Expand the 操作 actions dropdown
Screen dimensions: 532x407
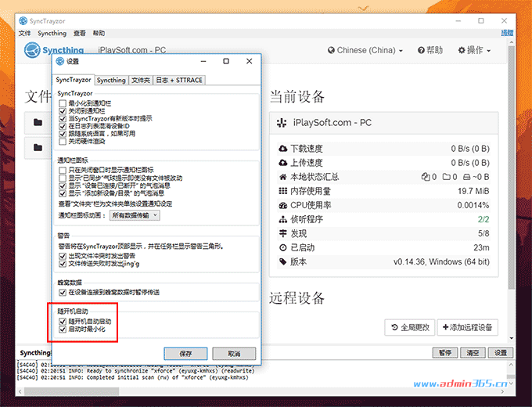474,50
